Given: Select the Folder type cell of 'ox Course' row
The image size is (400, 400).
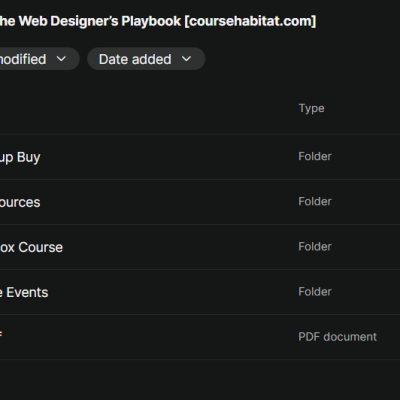Looking at the screenshot, I should pos(315,247).
